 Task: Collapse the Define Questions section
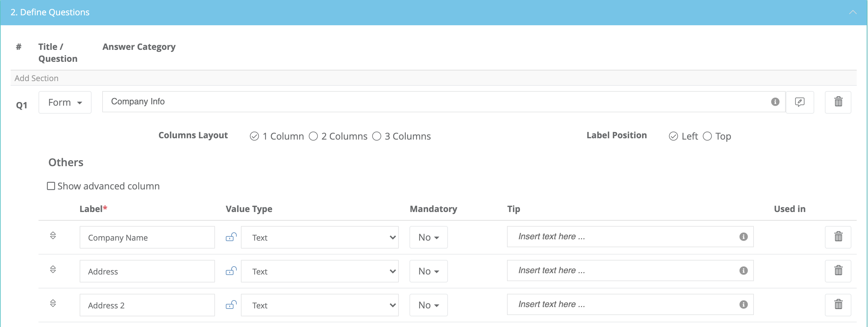click(853, 12)
